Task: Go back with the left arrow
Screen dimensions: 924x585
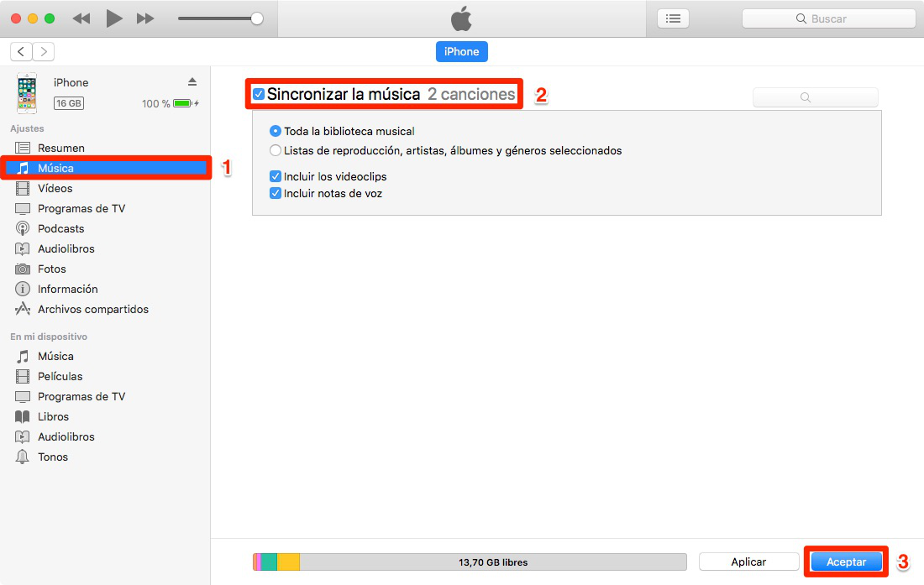Action: [21, 52]
